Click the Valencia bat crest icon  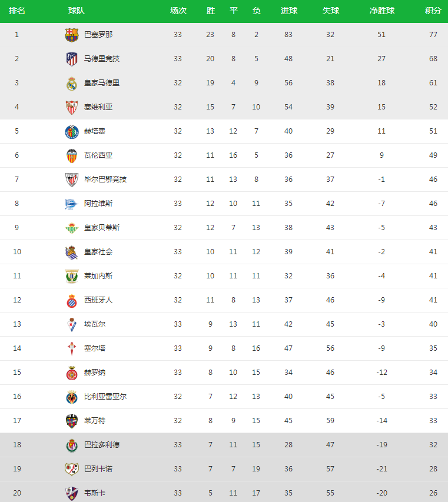click(x=72, y=155)
